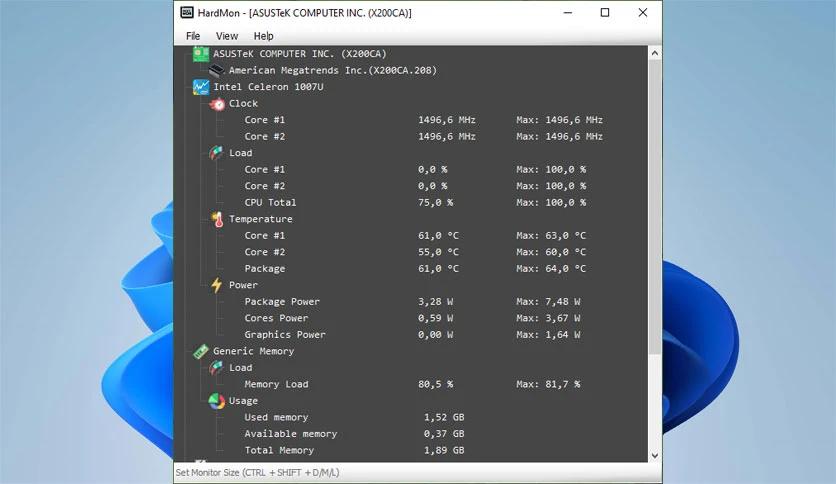This screenshot has width=836, height=484.
Task: Click the ASUSTeK motherboard icon
Action: tap(201, 54)
